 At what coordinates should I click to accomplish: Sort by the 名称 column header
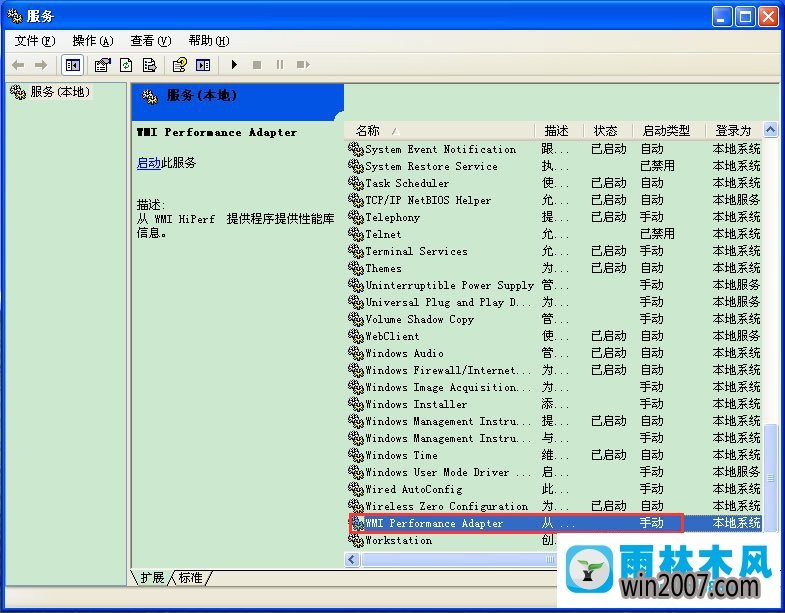tap(439, 131)
